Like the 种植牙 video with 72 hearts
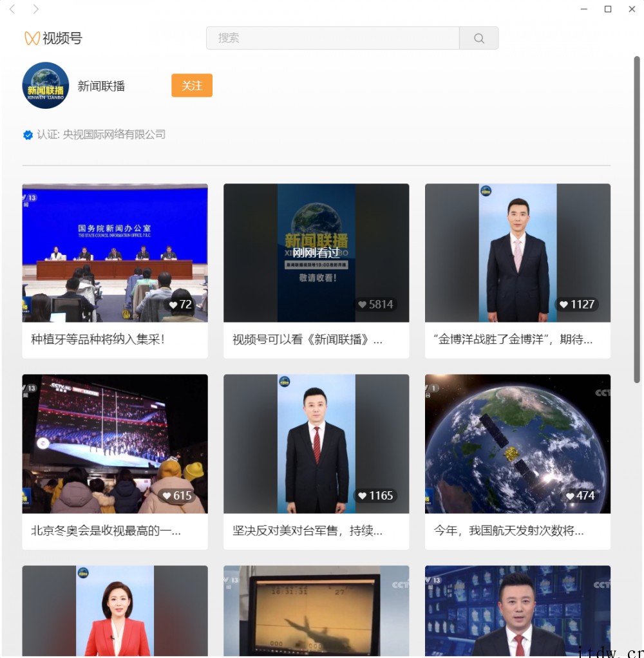This screenshot has width=644, height=658. [173, 305]
